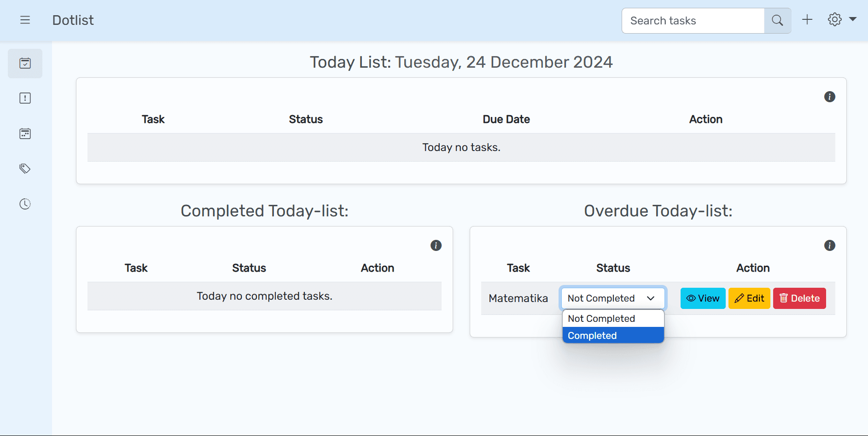Click the plus icon to add task
Screen dimensions: 868x436
click(x=807, y=20)
